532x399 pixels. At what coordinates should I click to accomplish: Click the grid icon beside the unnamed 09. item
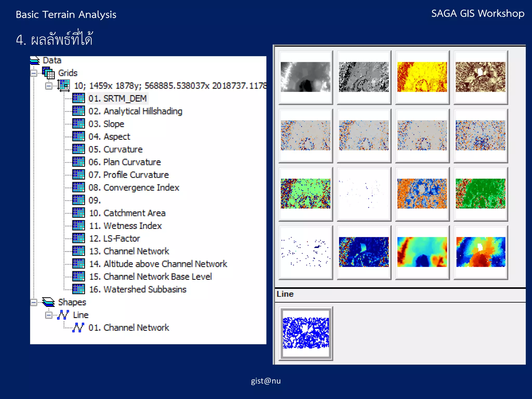[78, 200]
